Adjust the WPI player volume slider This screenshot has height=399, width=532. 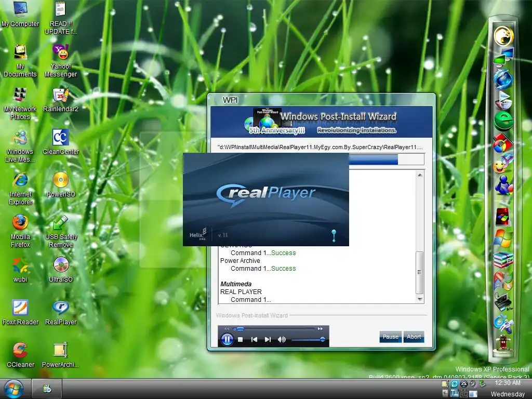coord(308,339)
